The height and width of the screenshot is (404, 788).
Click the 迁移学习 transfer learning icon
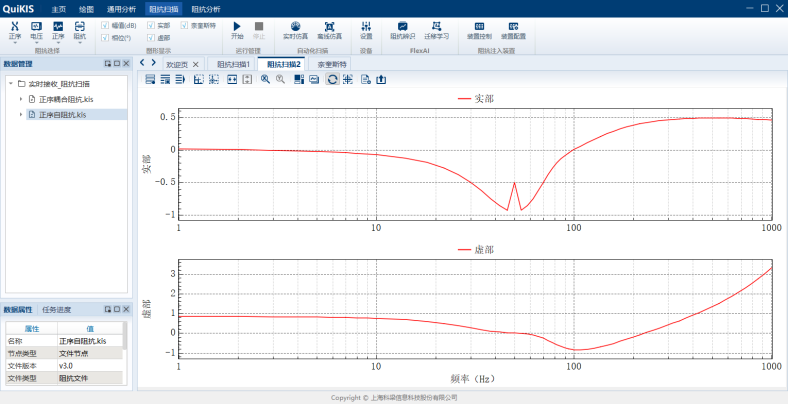click(436, 27)
